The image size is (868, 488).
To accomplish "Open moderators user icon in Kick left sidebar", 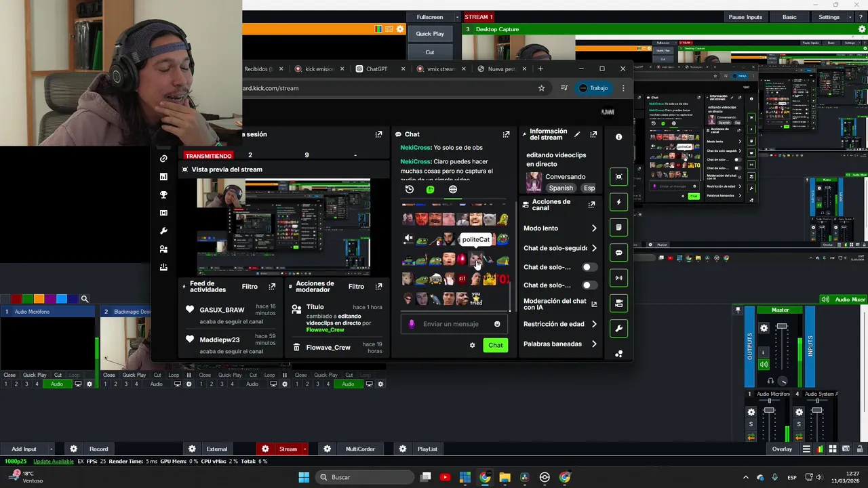I will (x=163, y=249).
